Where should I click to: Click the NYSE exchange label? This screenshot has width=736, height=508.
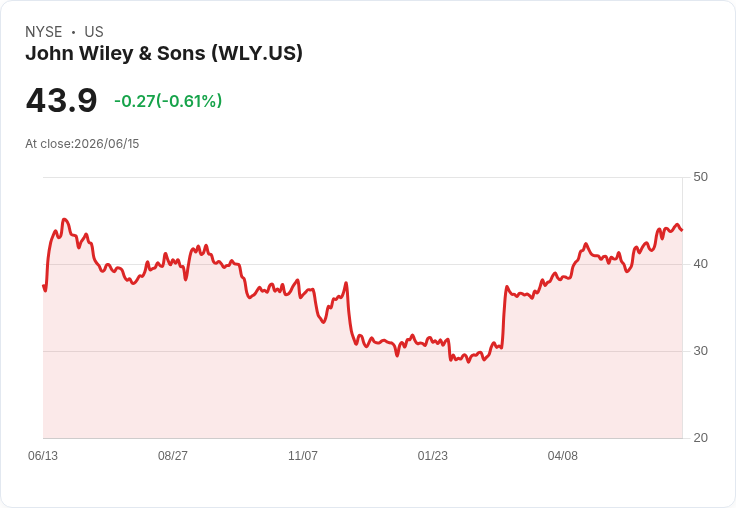tap(44, 32)
